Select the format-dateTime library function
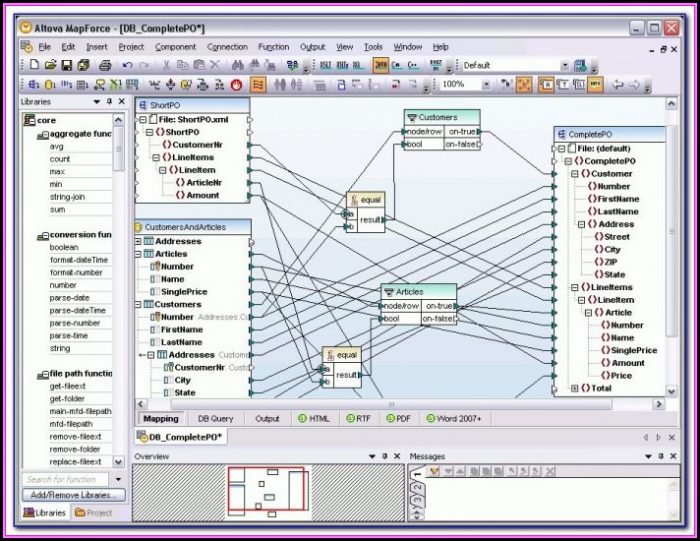 [x=79, y=260]
